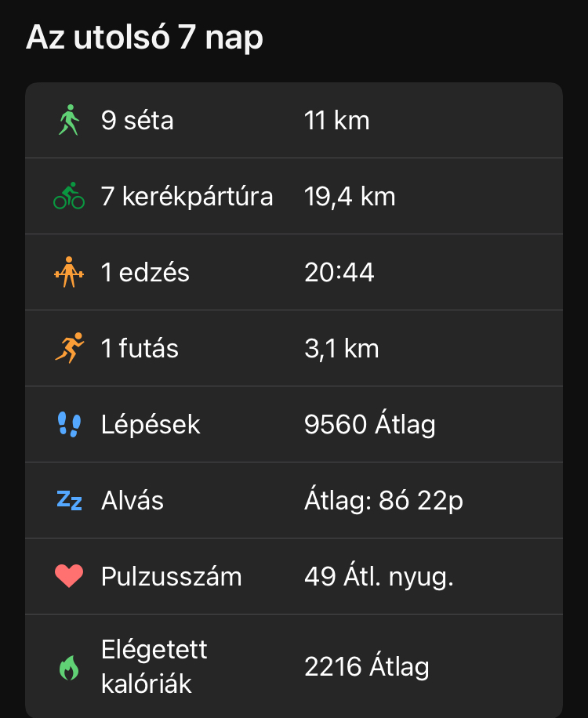Select the "1 edzés" workout label
This screenshot has height=718, width=588.
point(145,272)
